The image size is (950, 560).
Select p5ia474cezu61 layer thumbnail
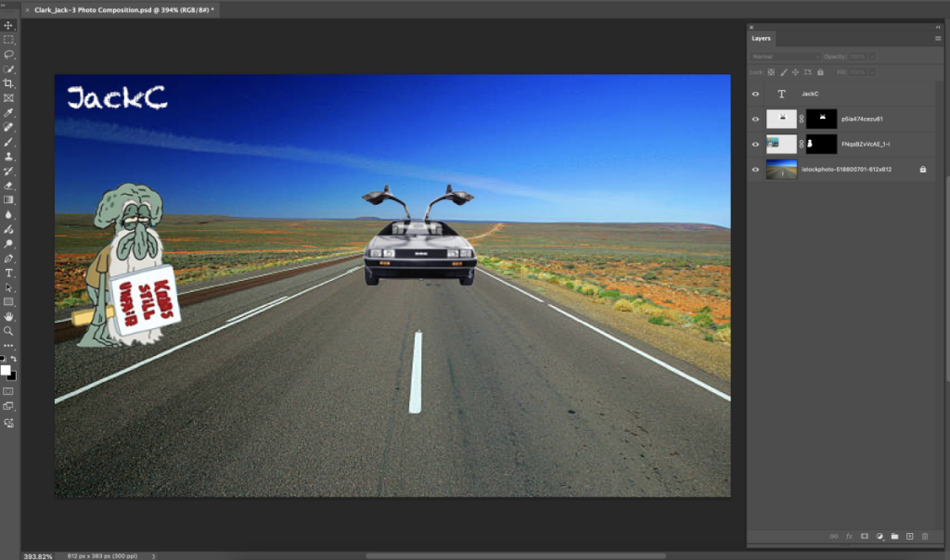(x=781, y=119)
